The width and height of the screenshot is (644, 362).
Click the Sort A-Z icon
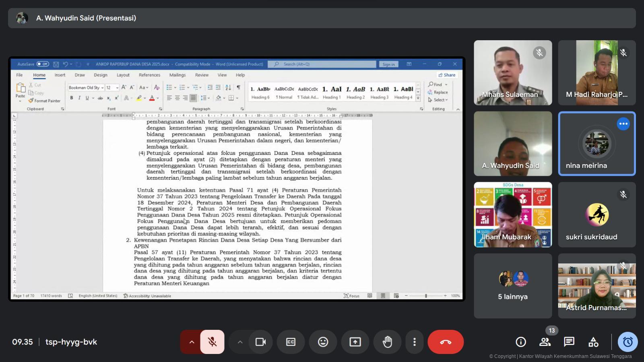[228, 87]
